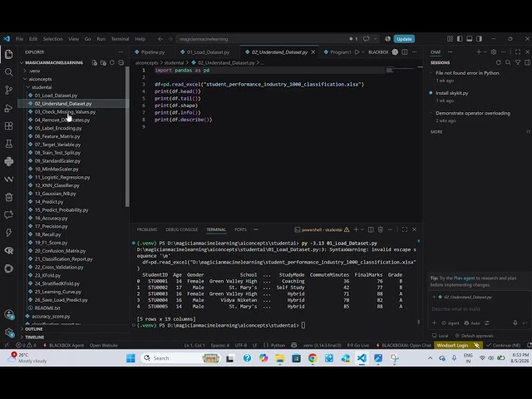
Task: Open Source Control view
Action: (9, 90)
